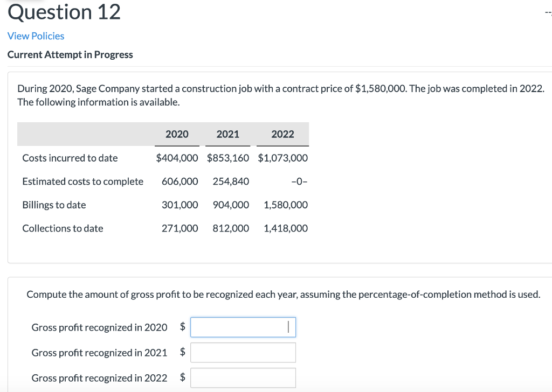
Task: Select the 1,418,000 collections value
Action: (x=286, y=228)
